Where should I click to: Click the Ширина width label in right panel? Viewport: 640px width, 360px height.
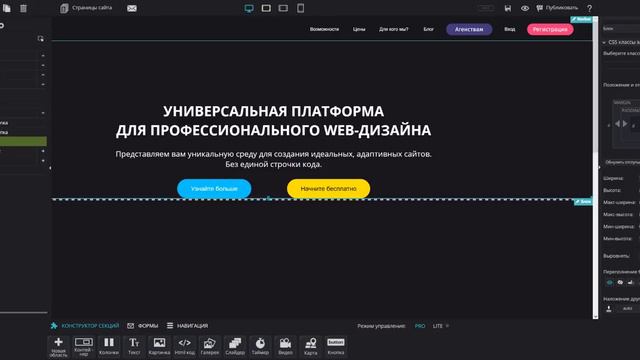[x=613, y=178]
